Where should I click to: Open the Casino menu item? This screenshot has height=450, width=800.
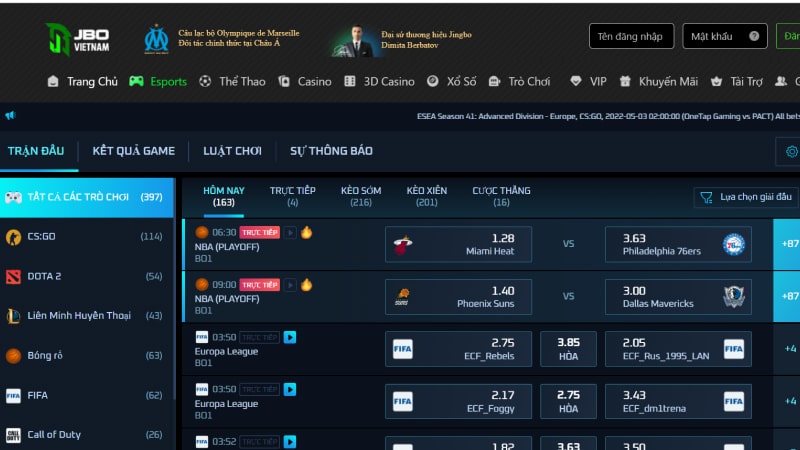pyautogui.click(x=305, y=82)
